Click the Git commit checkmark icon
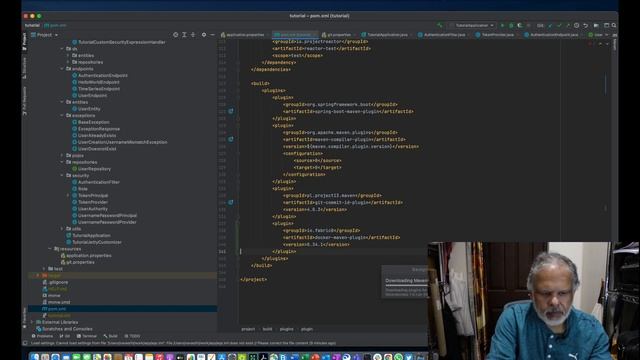Screen dimensions: 640x360 (x=559, y=25)
